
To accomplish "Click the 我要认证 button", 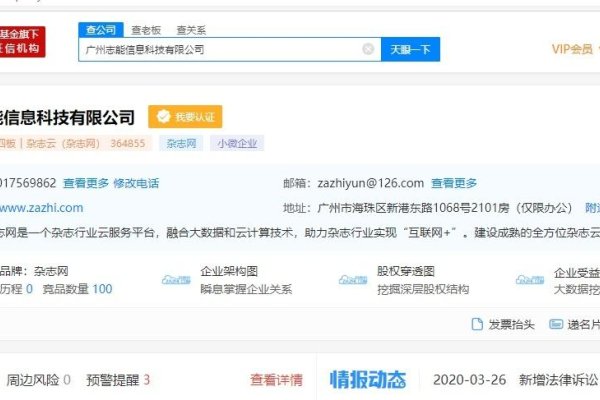I will click(185, 117).
